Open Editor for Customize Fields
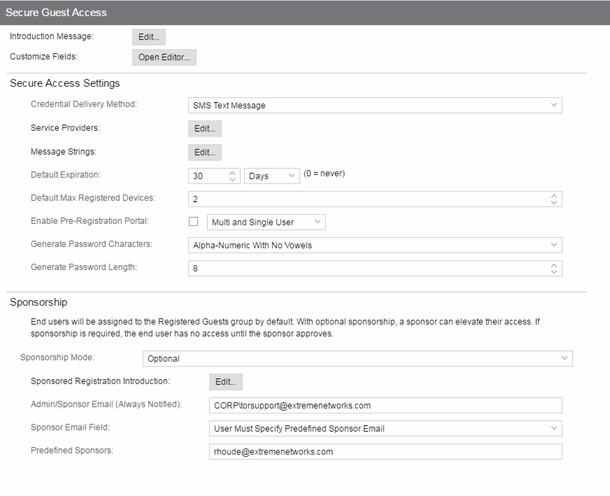 pyautogui.click(x=164, y=57)
